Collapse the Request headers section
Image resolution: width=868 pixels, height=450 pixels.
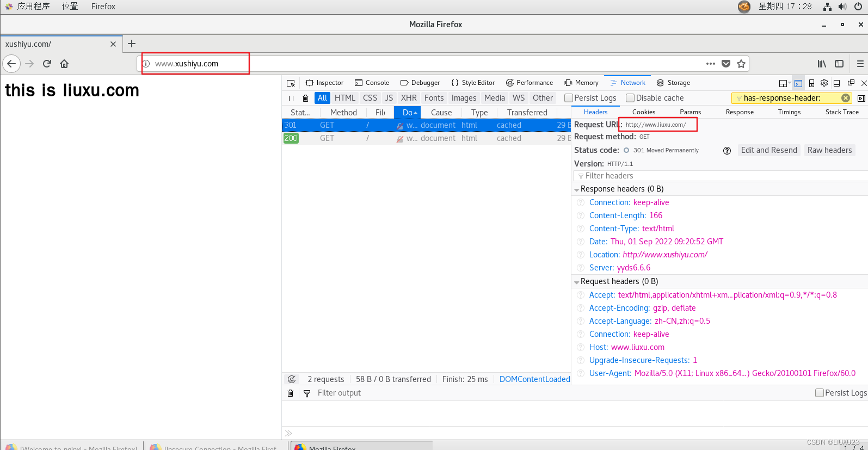[x=577, y=282]
